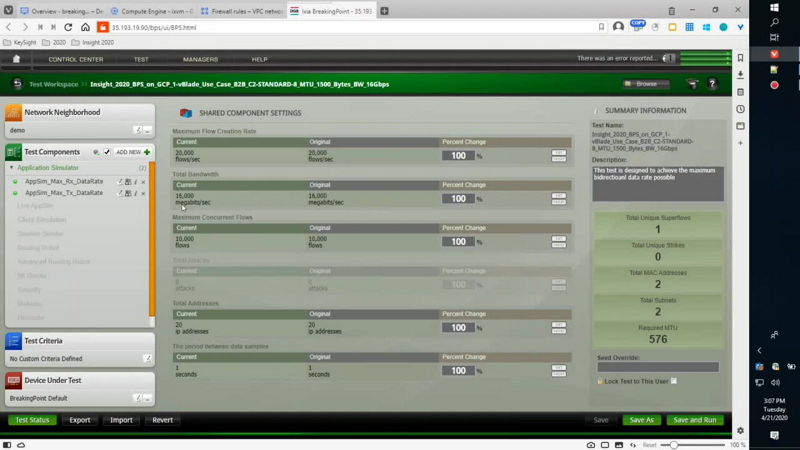Click the Test Status button
The image size is (800, 450).
tap(32, 420)
